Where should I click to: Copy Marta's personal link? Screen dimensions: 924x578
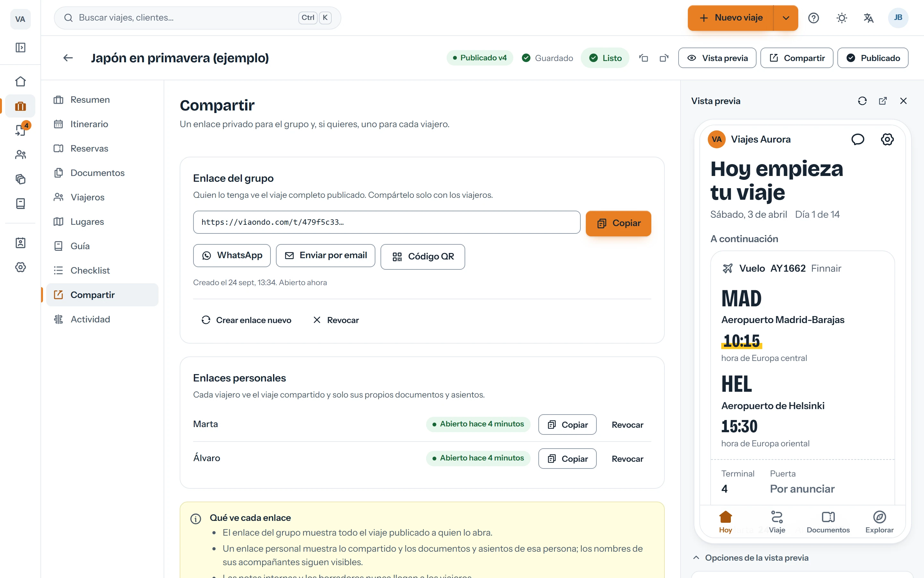567,424
